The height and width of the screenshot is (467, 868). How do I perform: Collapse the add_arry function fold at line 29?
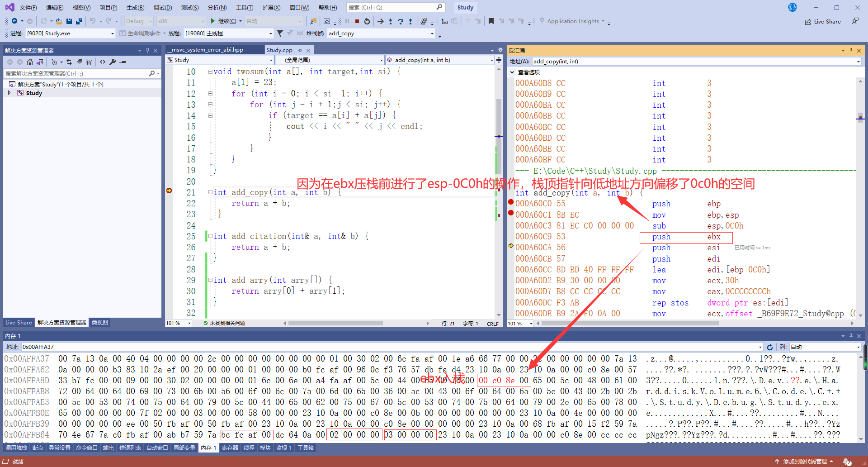click(x=210, y=280)
